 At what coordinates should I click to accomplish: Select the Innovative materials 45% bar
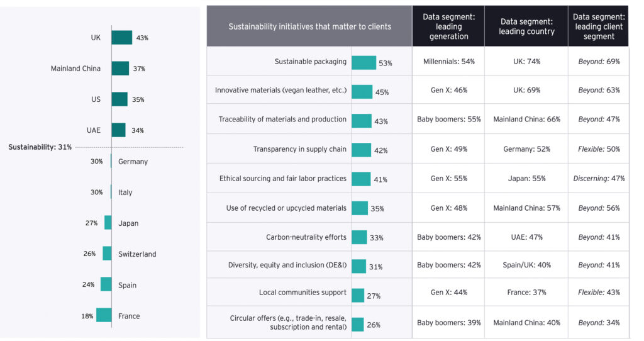click(x=362, y=91)
